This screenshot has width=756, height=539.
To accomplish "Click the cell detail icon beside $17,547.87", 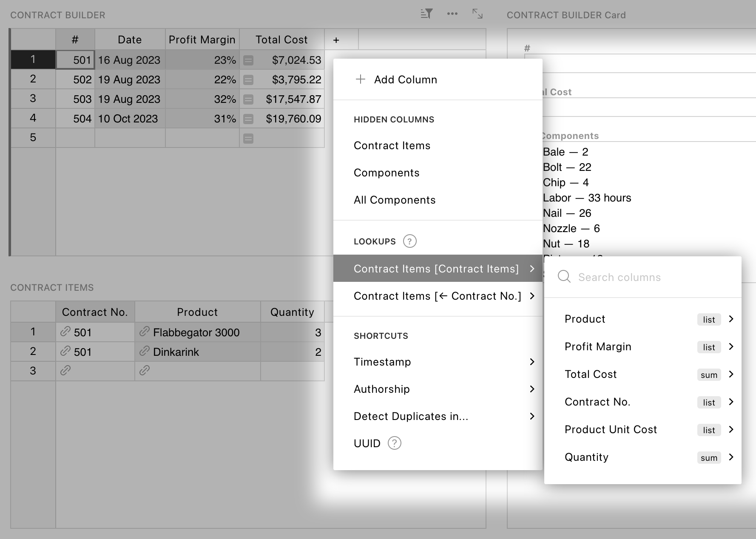I will pyautogui.click(x=248, y=99).
